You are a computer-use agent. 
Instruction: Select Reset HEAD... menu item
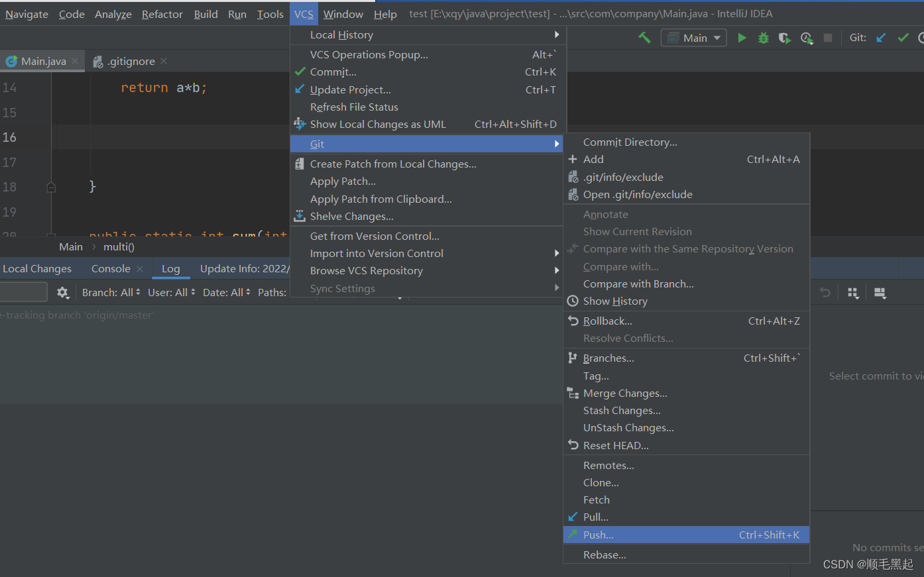pyautogui.click(x=686, y=445)
